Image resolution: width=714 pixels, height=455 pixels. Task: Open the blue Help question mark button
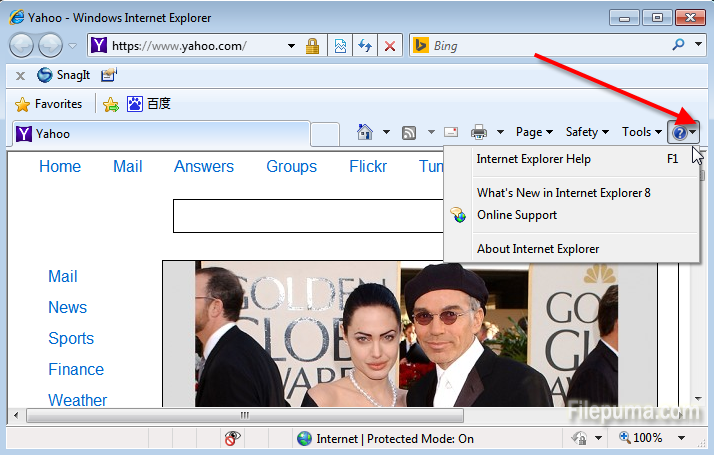(x=680, y=132)
